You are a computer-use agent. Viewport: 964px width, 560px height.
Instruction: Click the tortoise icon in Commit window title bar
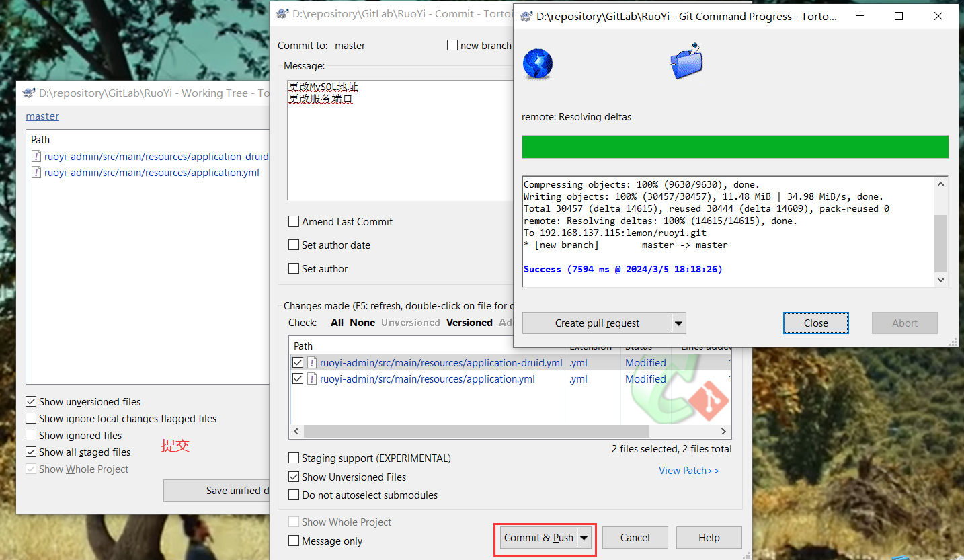pyautogui.click(x=282, y=13)
